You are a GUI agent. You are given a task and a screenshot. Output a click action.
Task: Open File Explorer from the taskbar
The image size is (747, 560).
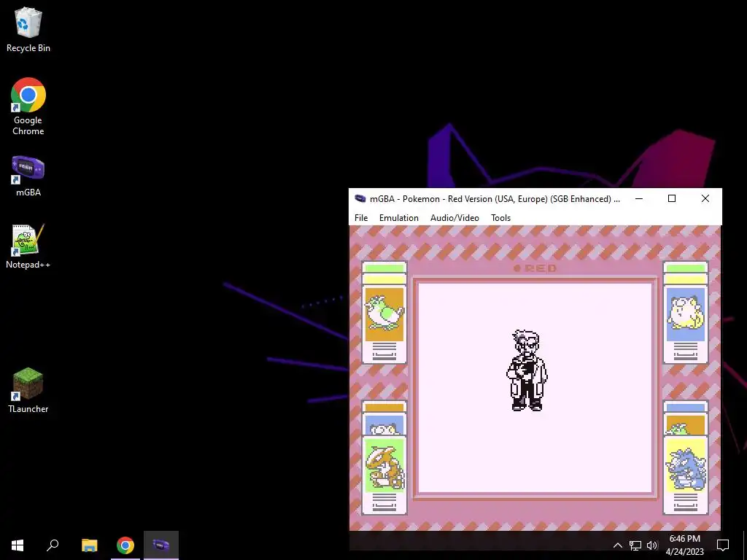click(x=89, y=545)
